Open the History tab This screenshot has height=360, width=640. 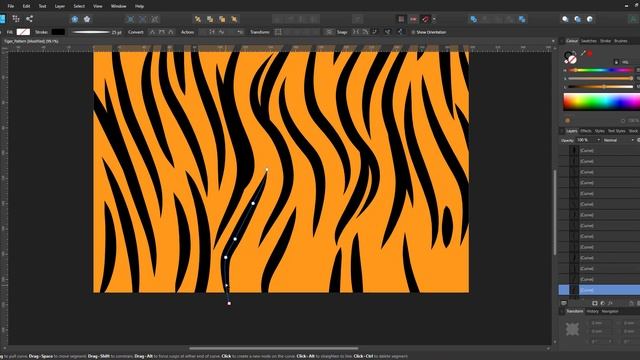coord(593,311)
